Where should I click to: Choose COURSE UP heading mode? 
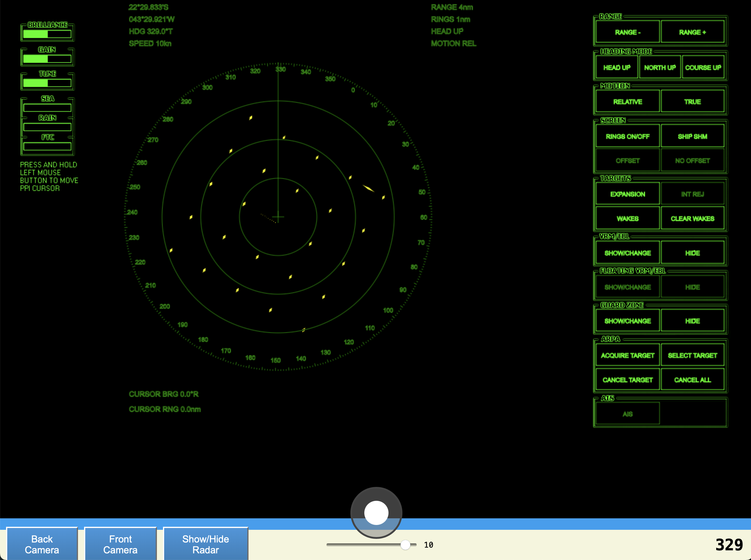pos(703,67)
